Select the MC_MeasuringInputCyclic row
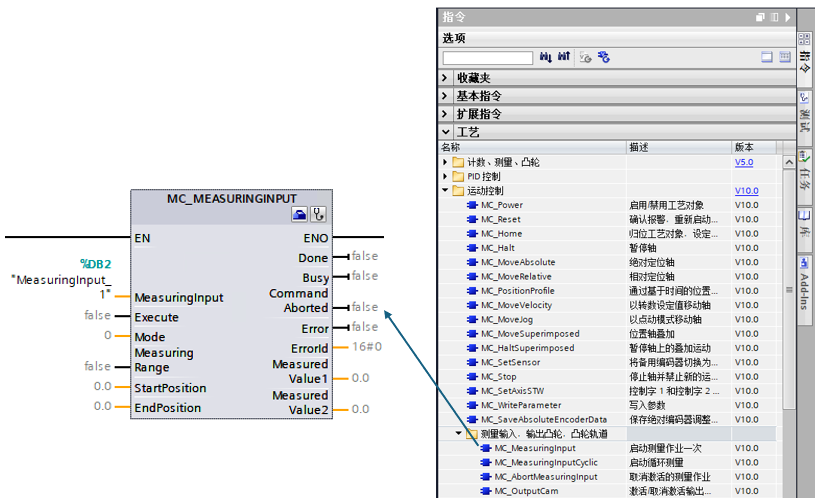The image size is (816, 498). tap(607, 463)
